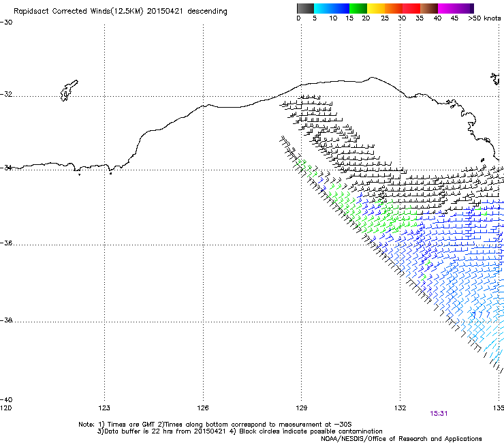This screenshot has width=504, height=443.
Task: Click the 123 longitude axis label
Action: [104, 408]
